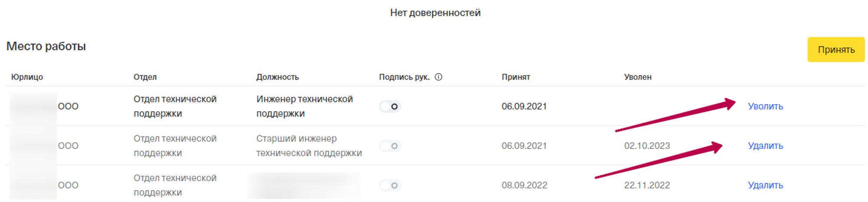Click Удалить for the 22.11.2022 dismissal row
Screen dimensions: 868x202
click(x=765, y=186)
